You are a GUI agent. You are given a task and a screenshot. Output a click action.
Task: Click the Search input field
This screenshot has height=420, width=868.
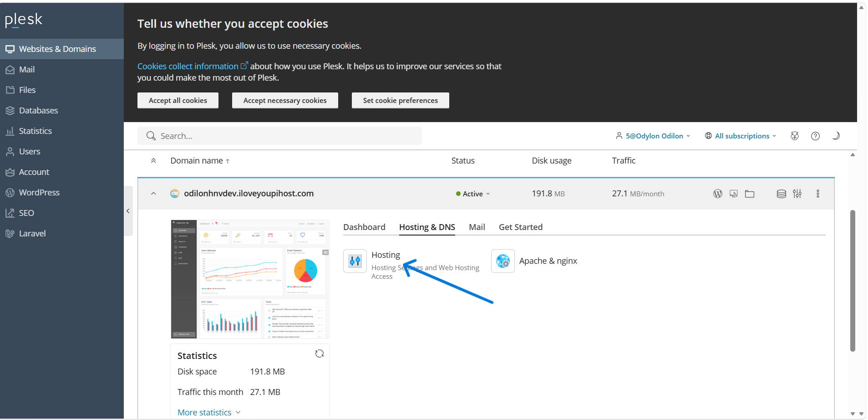tap(279, 136)
